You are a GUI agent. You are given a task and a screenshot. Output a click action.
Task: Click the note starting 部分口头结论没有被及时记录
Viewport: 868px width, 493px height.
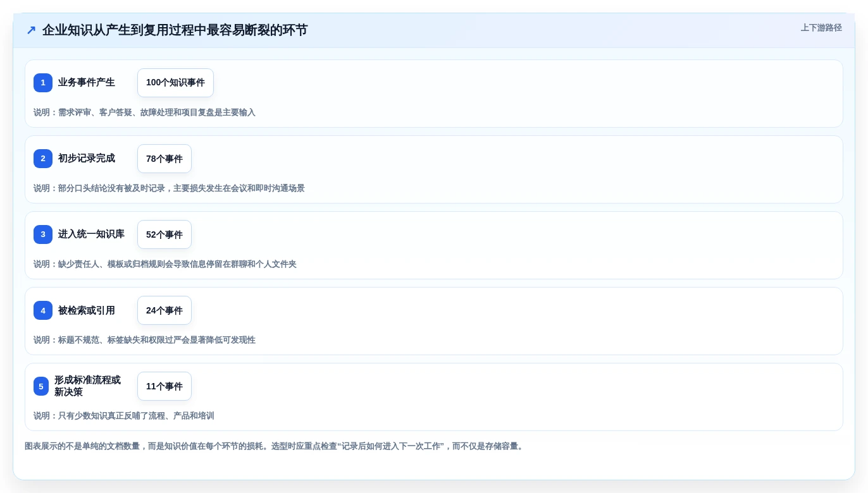click(x=169, y=188)
